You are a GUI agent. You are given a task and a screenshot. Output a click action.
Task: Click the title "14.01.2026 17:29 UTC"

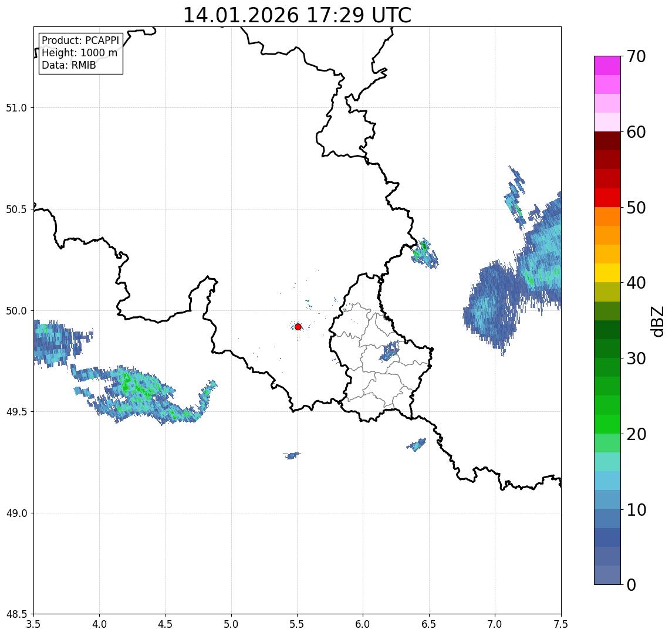[x=297, y=15]
